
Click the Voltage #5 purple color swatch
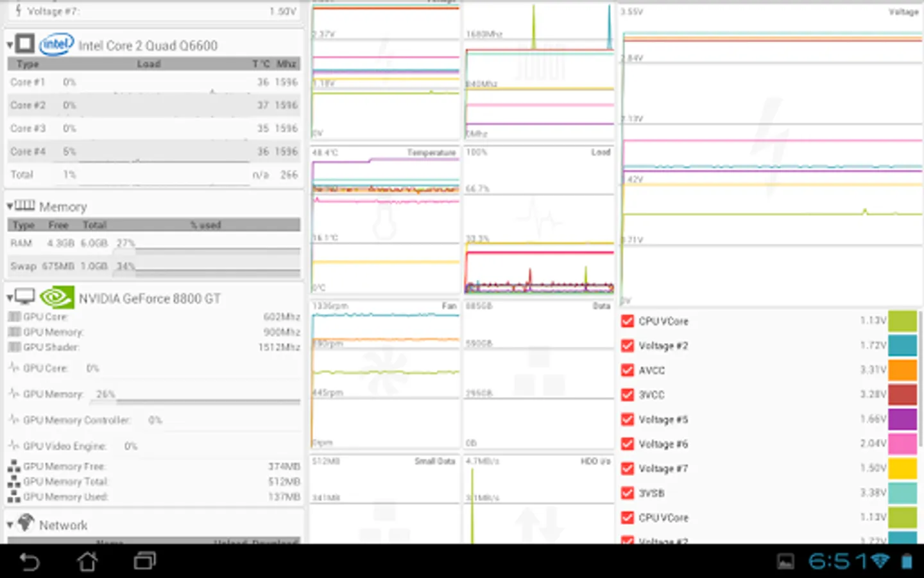tap(902, 419)
